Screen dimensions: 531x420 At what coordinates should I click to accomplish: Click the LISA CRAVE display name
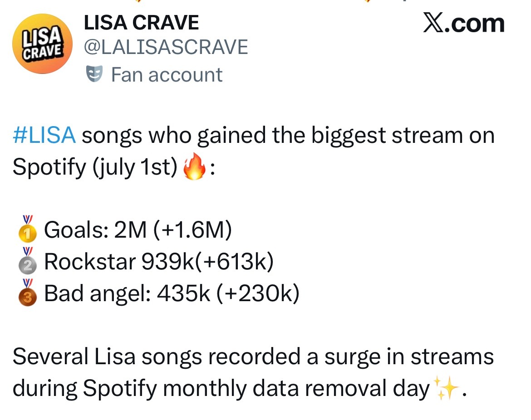point(141,23)
